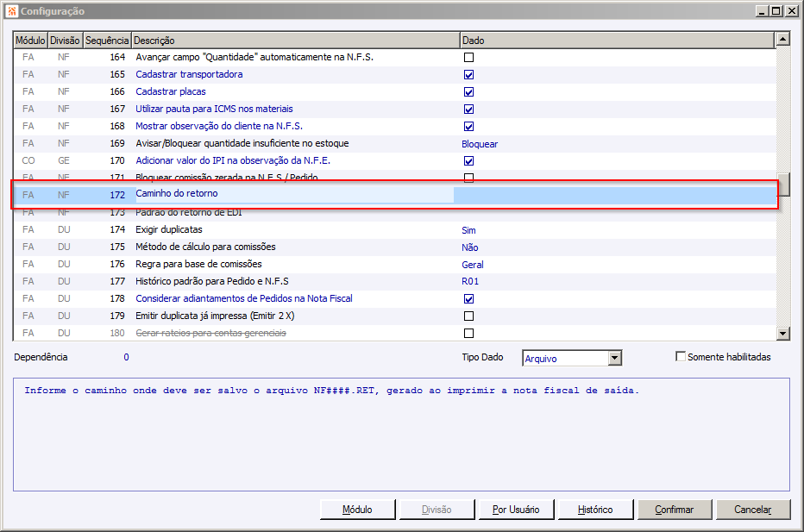Select row Caminho do retorno

pos(395,195)
